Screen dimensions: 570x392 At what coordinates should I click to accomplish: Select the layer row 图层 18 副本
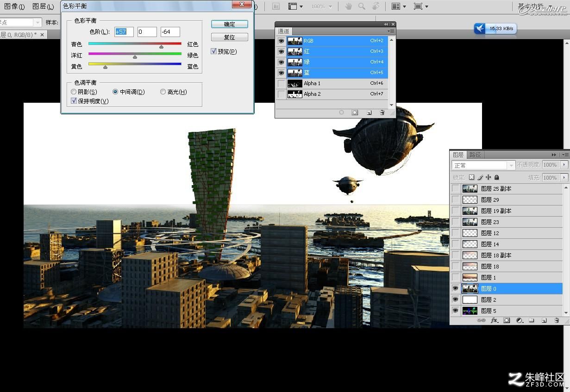click(507, 255)
